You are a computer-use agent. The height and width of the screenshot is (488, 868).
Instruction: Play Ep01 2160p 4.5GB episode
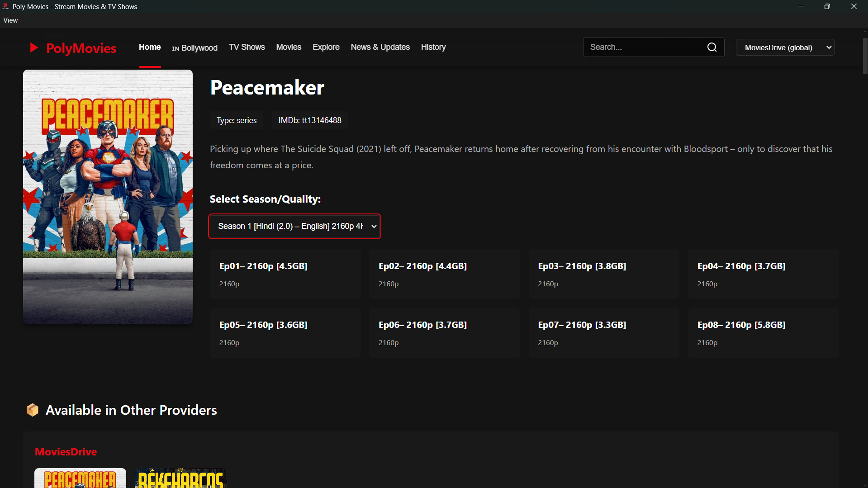(x=285, y=274)
